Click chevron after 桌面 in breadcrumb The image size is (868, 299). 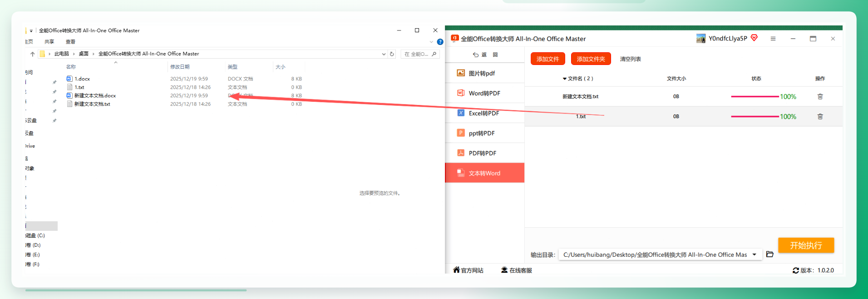pos(94,54)
